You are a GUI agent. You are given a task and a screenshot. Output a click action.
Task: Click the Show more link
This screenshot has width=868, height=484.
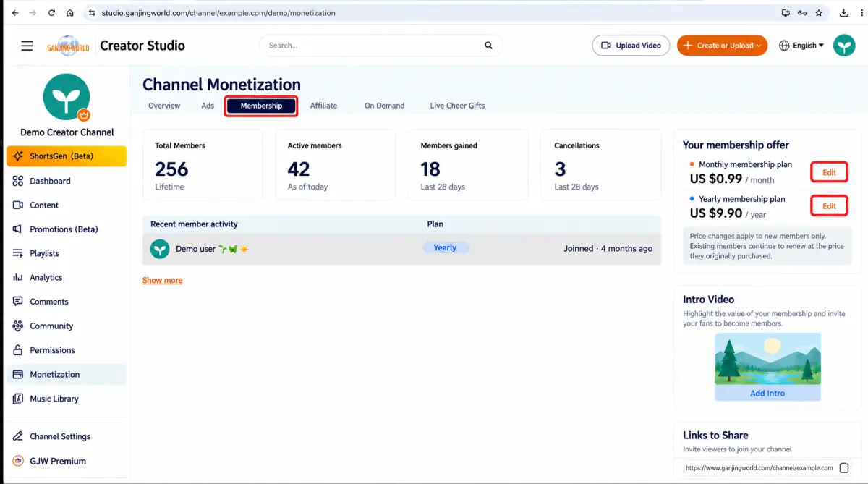coord(162,281)
